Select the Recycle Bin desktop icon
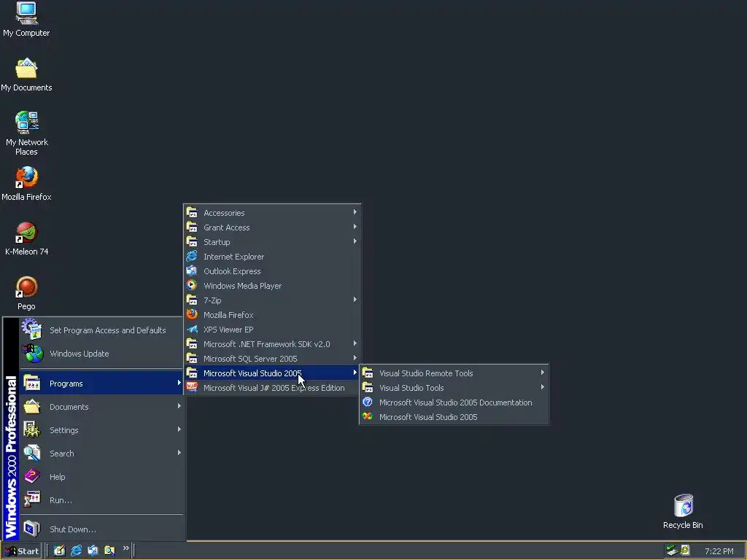This screenshot has height=560, width=747. click(x=683, y=511)
